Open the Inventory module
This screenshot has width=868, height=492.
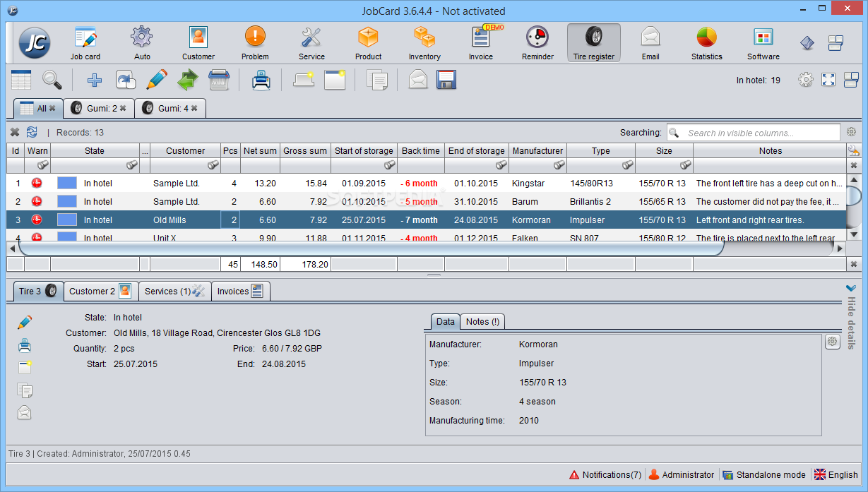click(x=424, y=43)
